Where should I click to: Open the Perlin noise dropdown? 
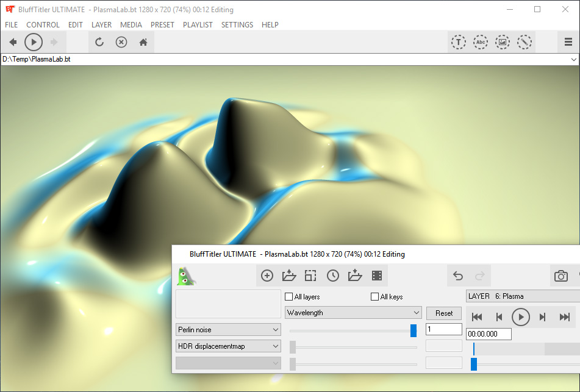(228, 329)
